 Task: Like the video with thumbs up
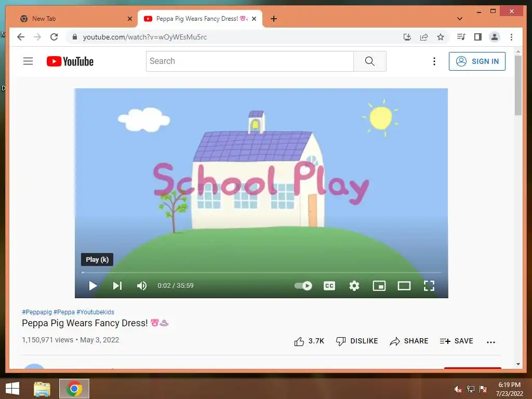(x=309, y=341)
